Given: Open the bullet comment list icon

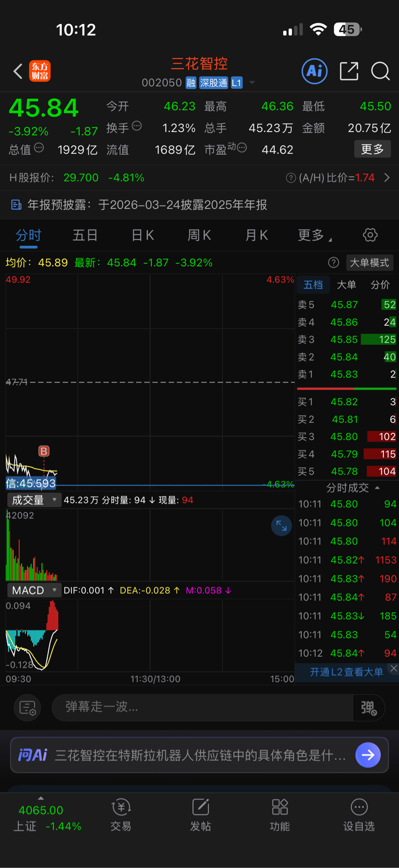Looking at the screenshot, I should coord(27,707).
